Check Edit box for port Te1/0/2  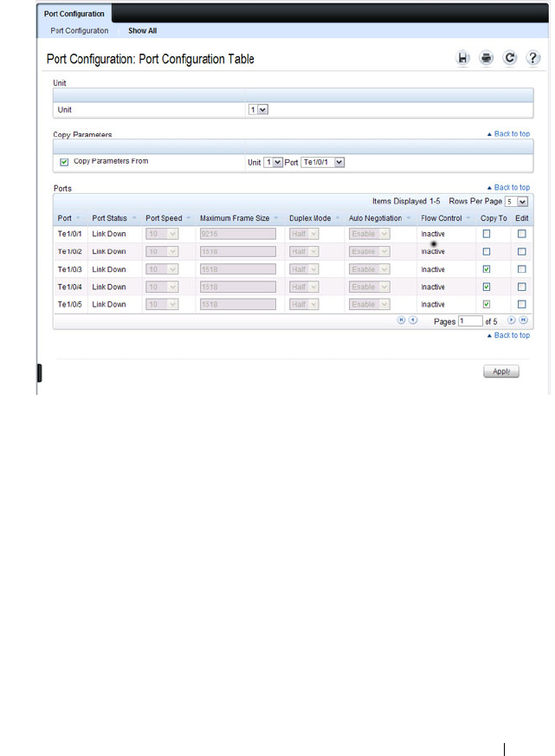click(x=522, y=252)
